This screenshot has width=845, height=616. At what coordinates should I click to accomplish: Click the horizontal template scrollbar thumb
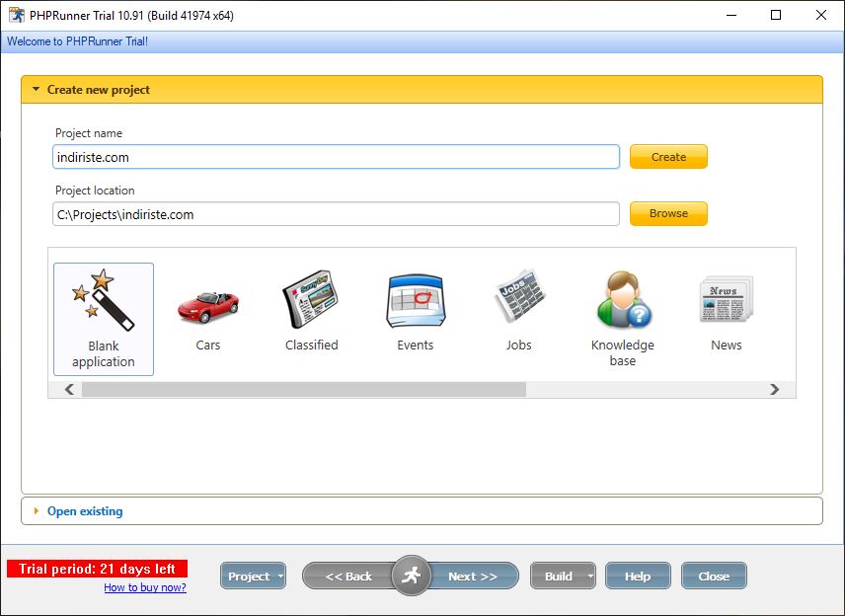(304, 389)
